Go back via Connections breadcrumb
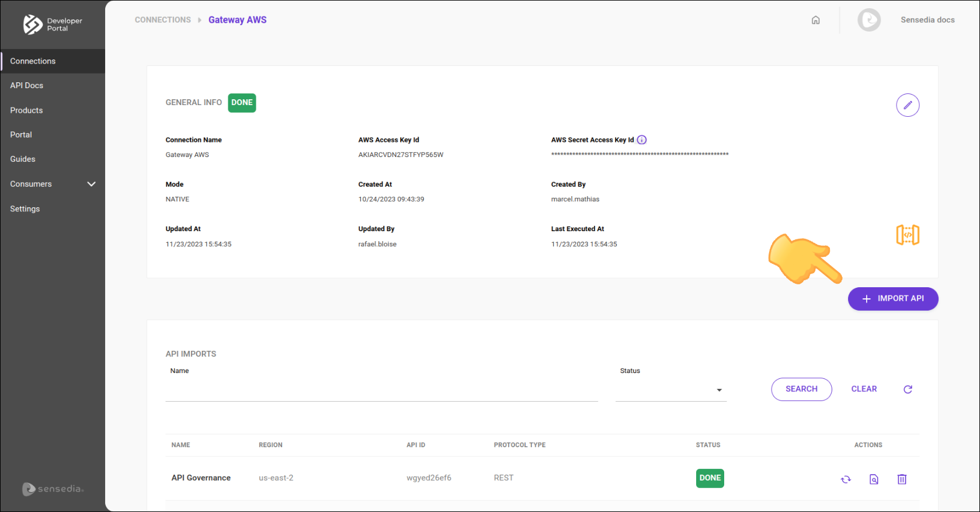 coord(163,20)
